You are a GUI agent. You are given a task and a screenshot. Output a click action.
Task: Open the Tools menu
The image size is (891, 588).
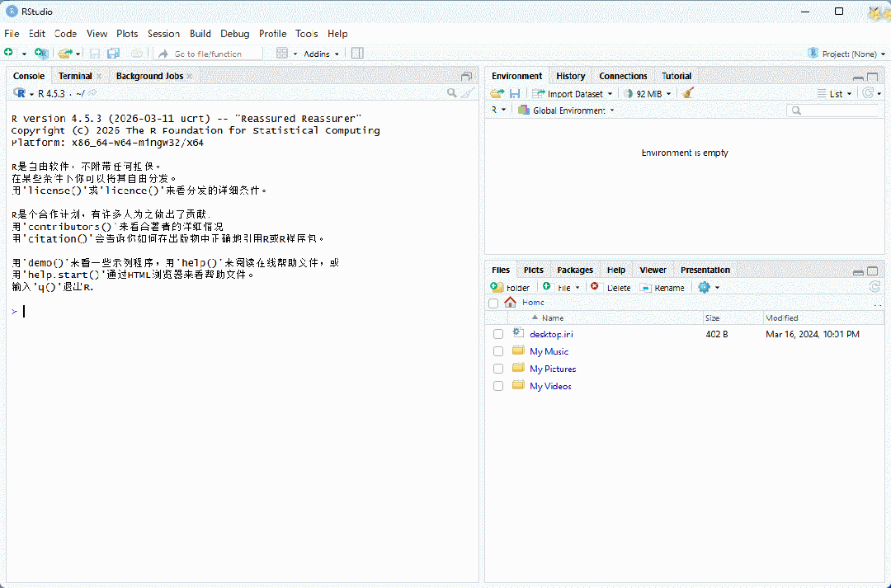(306, 34)
